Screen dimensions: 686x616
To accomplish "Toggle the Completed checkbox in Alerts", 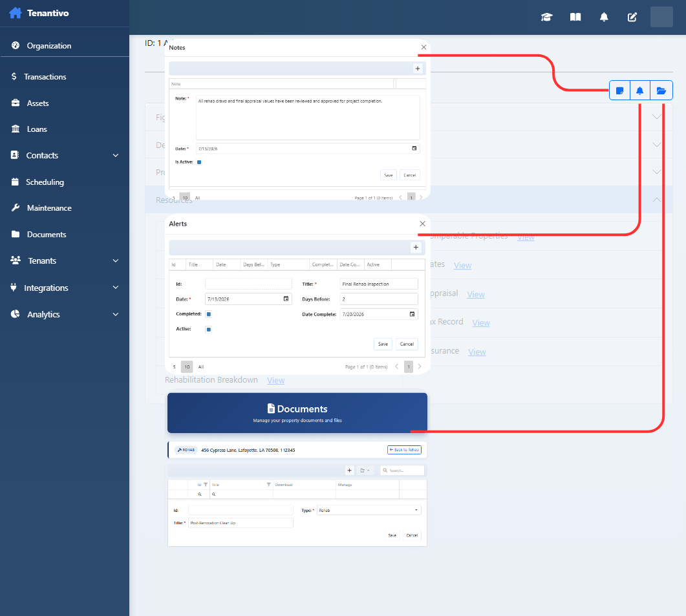I will coord(209,314).
